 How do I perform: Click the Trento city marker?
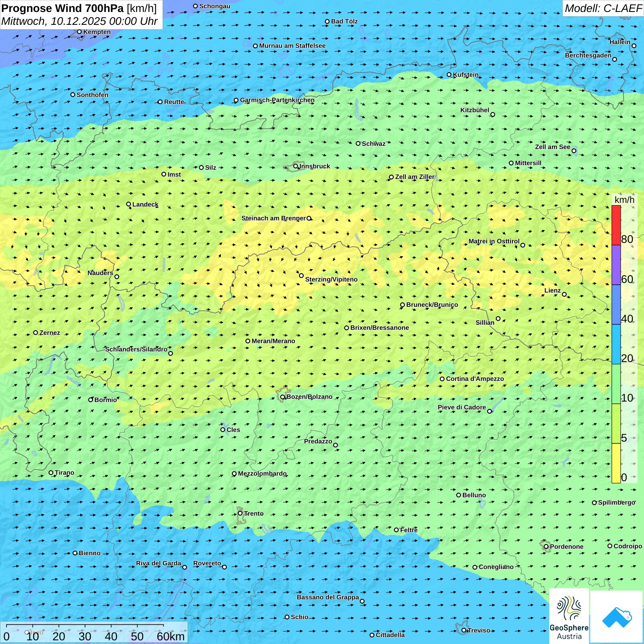240,513
